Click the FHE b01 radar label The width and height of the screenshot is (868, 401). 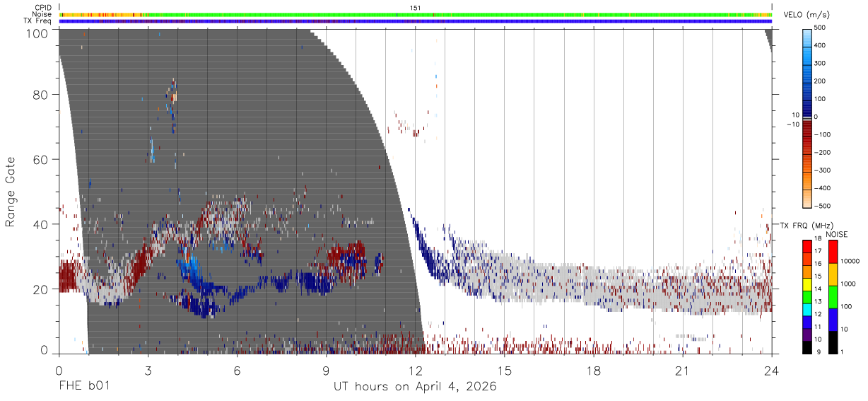[x=84, y=387]
